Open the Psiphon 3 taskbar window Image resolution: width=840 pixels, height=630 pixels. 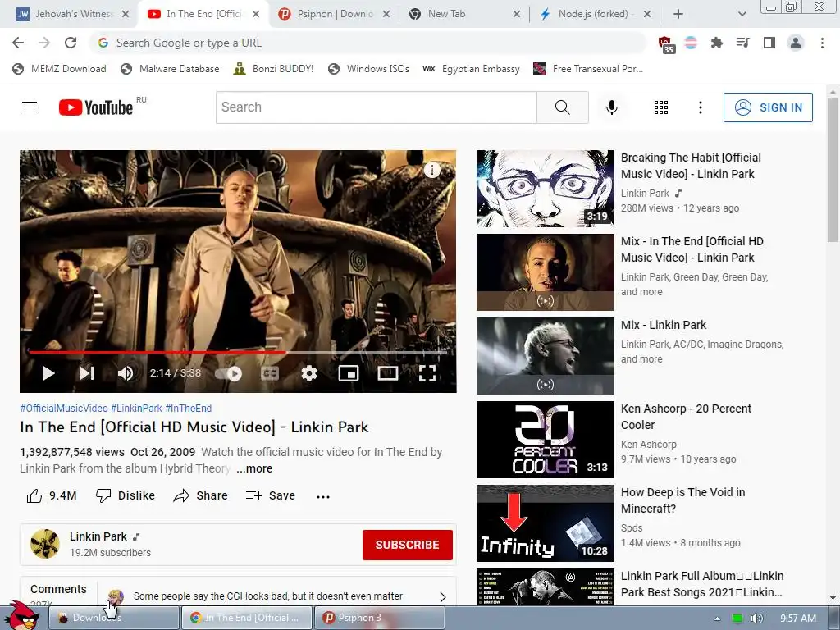pos(379,618)
